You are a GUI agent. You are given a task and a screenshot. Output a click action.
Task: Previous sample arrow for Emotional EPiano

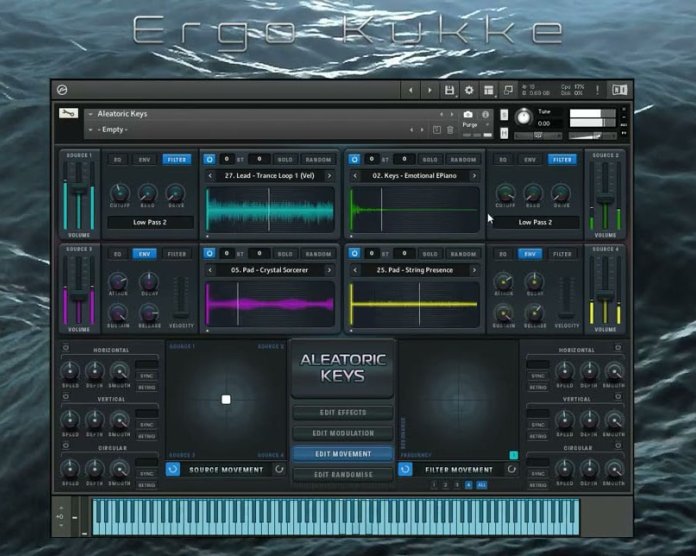(x=355, y=176)
